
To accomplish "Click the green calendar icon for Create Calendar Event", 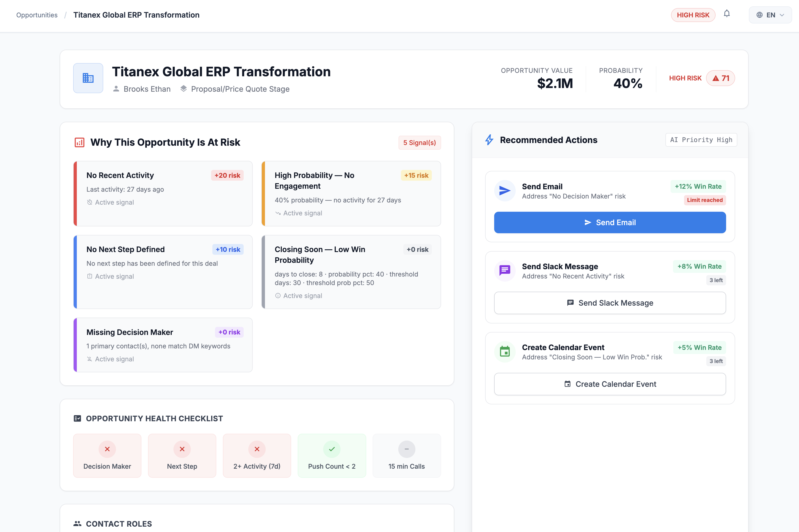I will [x=505, y=352].
